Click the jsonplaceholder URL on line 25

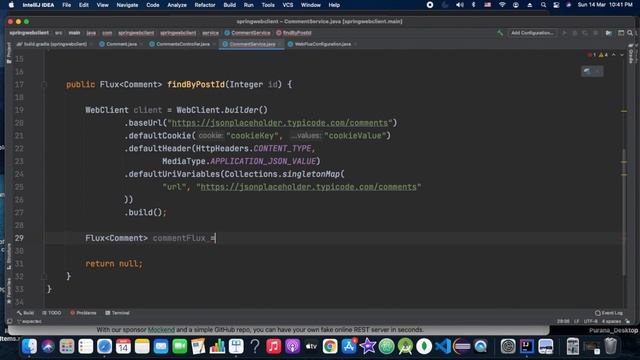point(309,187)
